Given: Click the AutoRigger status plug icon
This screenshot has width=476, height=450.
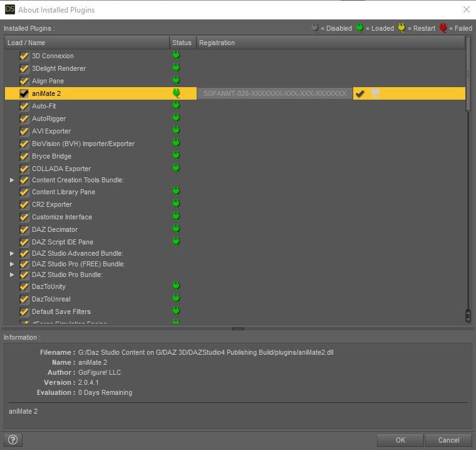Looking at the screenshot, I should click(x=176, y=118).
